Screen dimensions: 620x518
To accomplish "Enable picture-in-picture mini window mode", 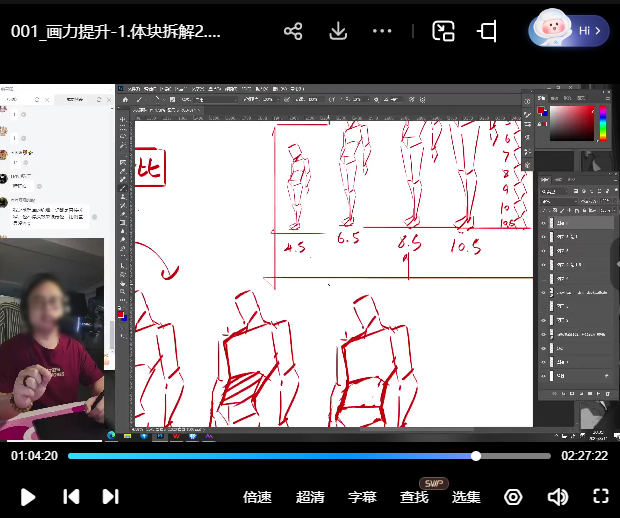I will click(x=443, y=31).
